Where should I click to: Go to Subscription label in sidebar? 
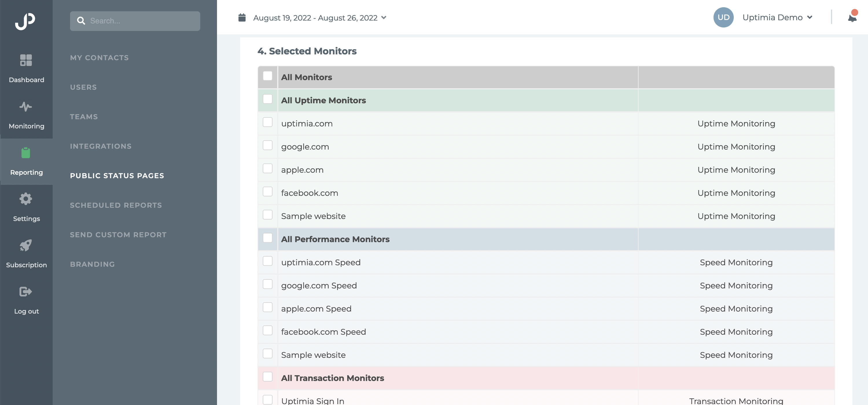pos(26,265)
